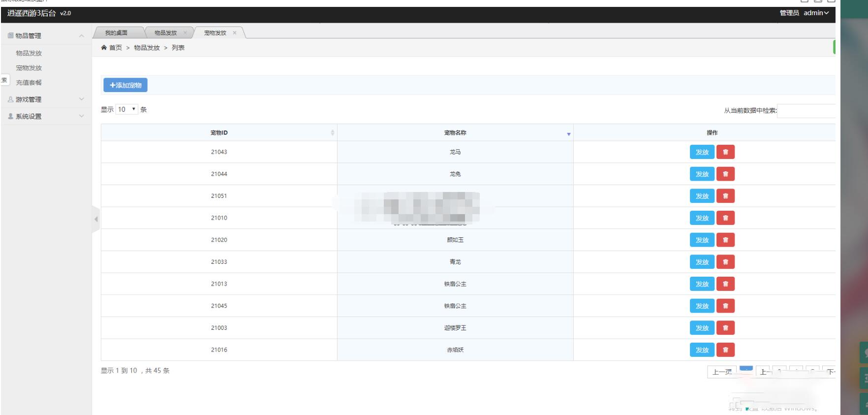This screenshot has height=415, width=868.
Task: Delete the pet row with ID 21043
Action: (725, 152)
